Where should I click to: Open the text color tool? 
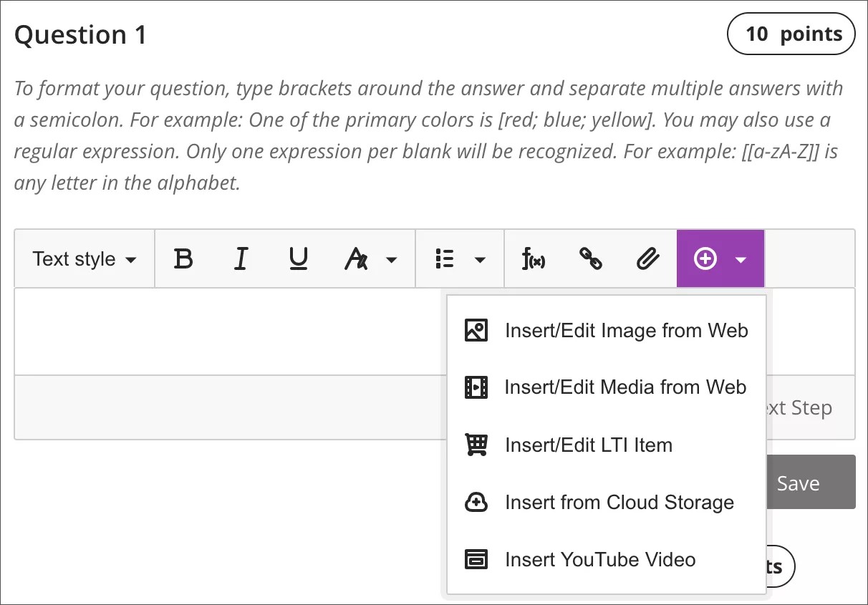pos(357,258)
